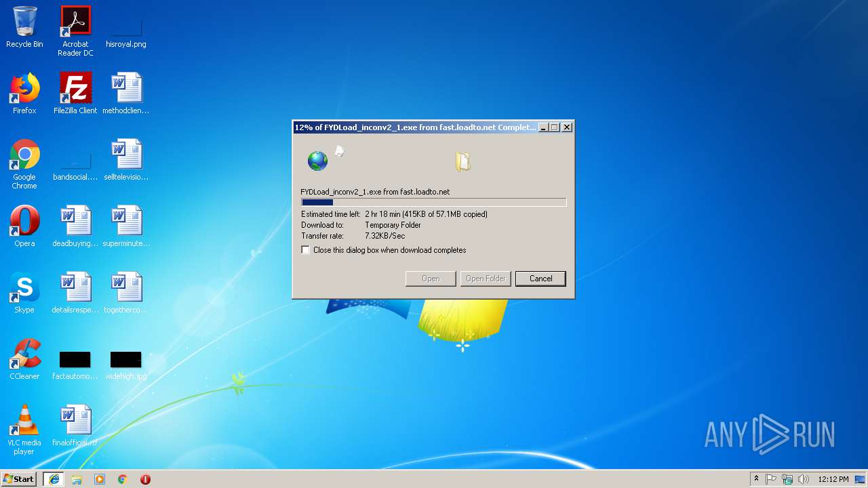This screenshot has width=868, height=488.
Task: Open volume control in tray
Action: tap(804, 479)
